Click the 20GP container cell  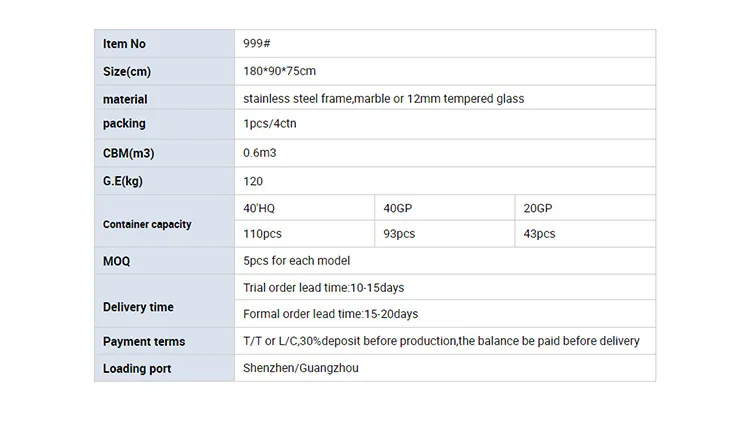(537, 208)
